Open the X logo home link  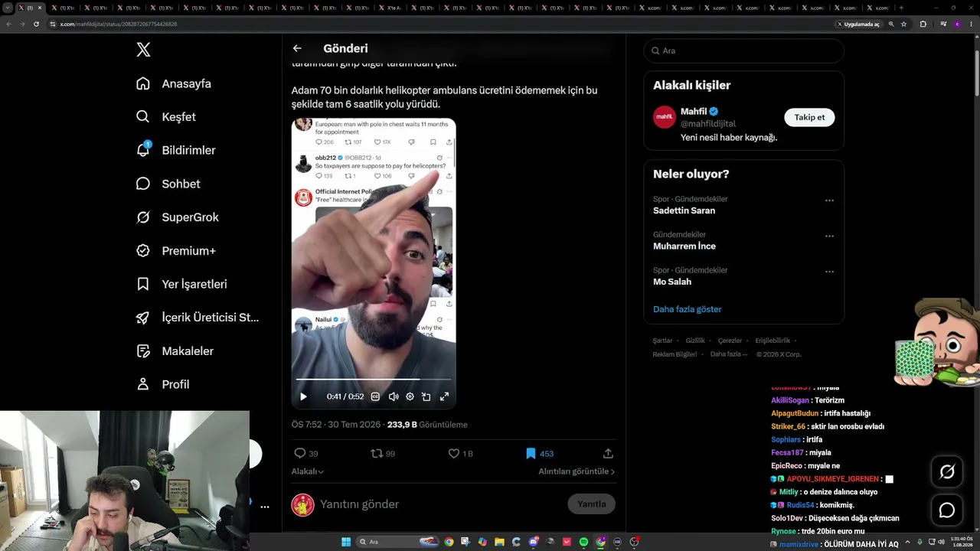143,50
